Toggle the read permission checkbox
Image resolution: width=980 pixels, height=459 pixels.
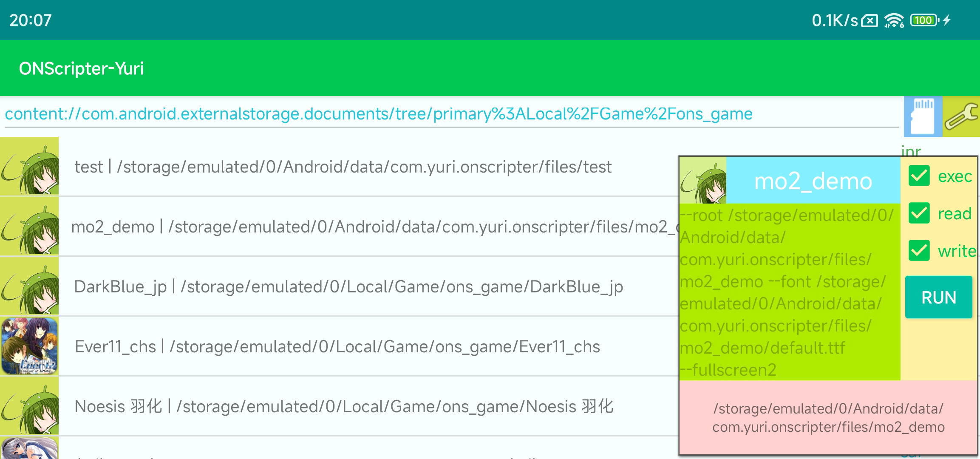(x=919, y=213)
